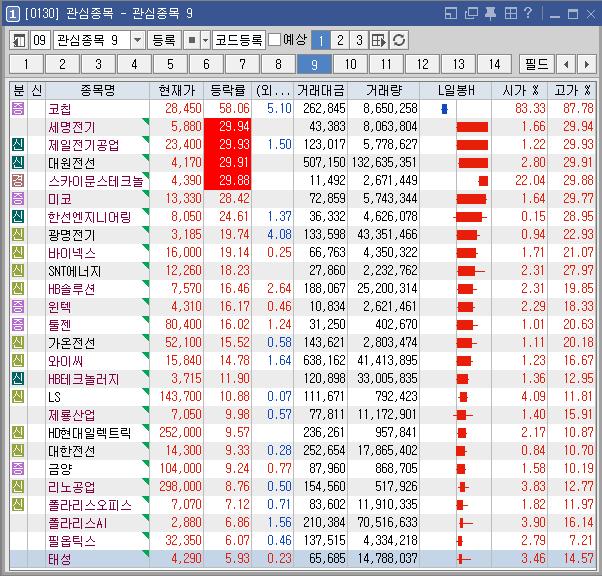Click the group number field 09
602x576 pixels.
pos(40,40)
